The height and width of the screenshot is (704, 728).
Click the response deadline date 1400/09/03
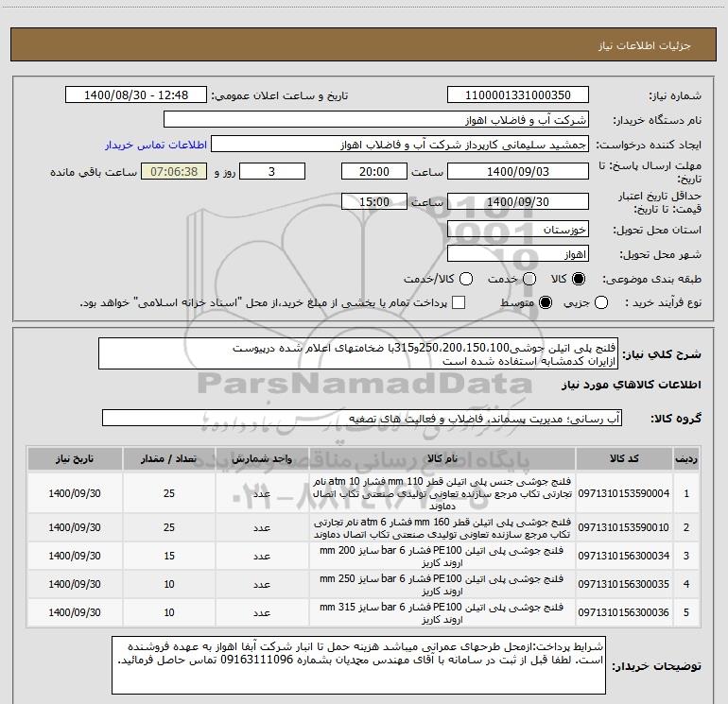[518, 172]
